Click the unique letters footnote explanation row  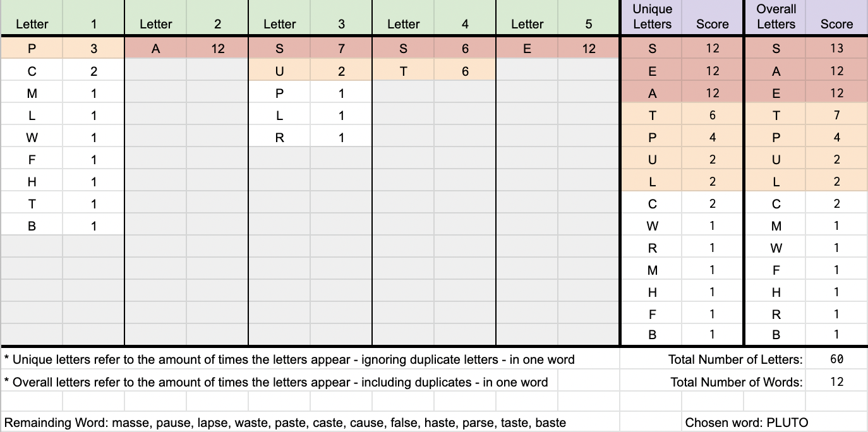289,359
